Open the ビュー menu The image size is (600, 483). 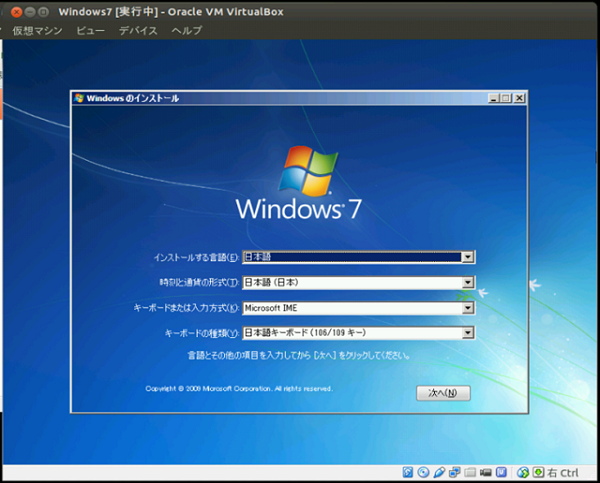pyautogui.click(x=90, y=30)
